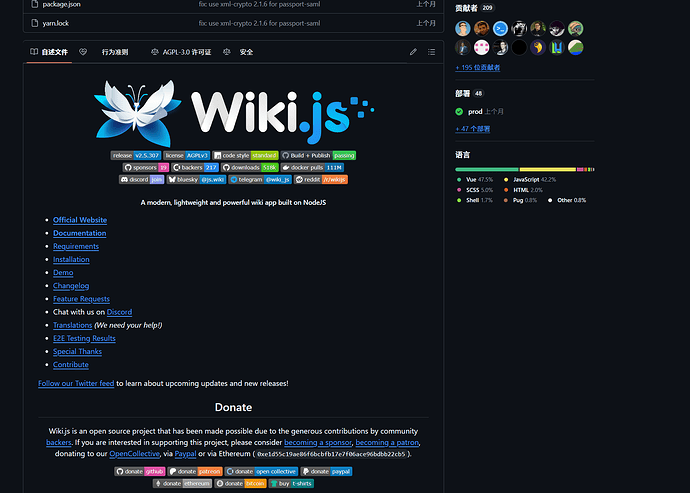Viewport: 690px width, 493px height.
Task: Click the license AGPLv3 badge
Action: [x=187, y=155]
